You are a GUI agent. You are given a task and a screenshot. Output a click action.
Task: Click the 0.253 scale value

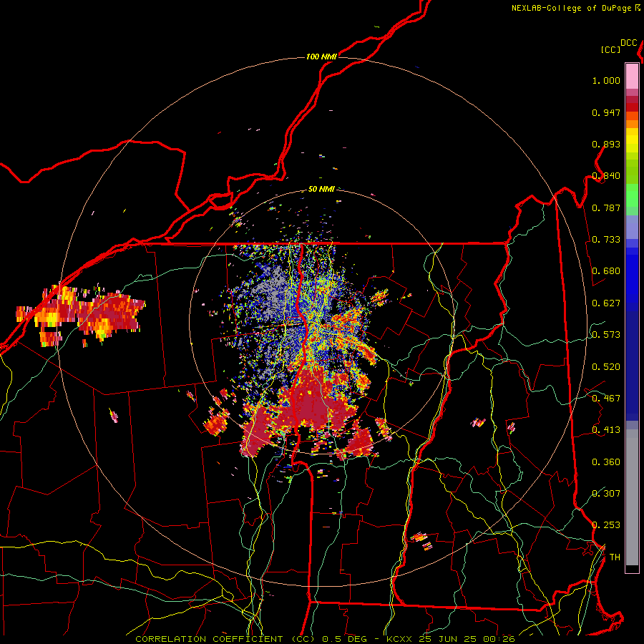pyautogui.click(x=606, y=525)
